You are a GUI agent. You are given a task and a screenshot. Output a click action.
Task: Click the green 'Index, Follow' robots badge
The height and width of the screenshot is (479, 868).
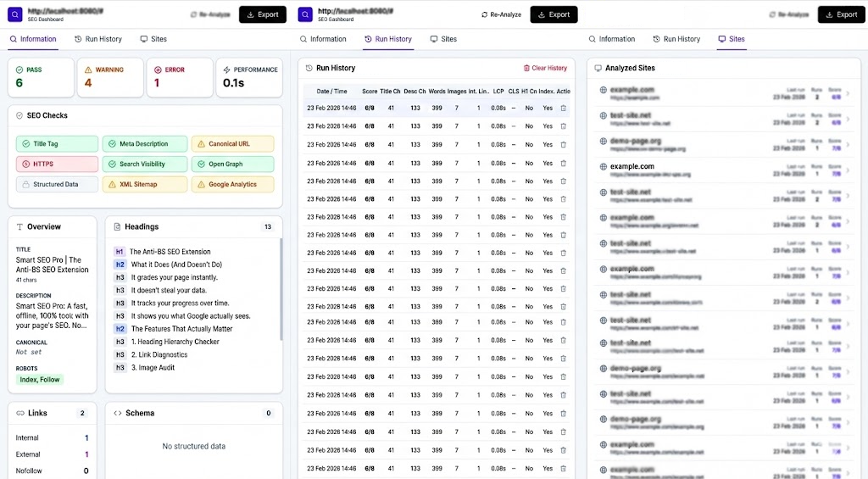pos(39,380)
